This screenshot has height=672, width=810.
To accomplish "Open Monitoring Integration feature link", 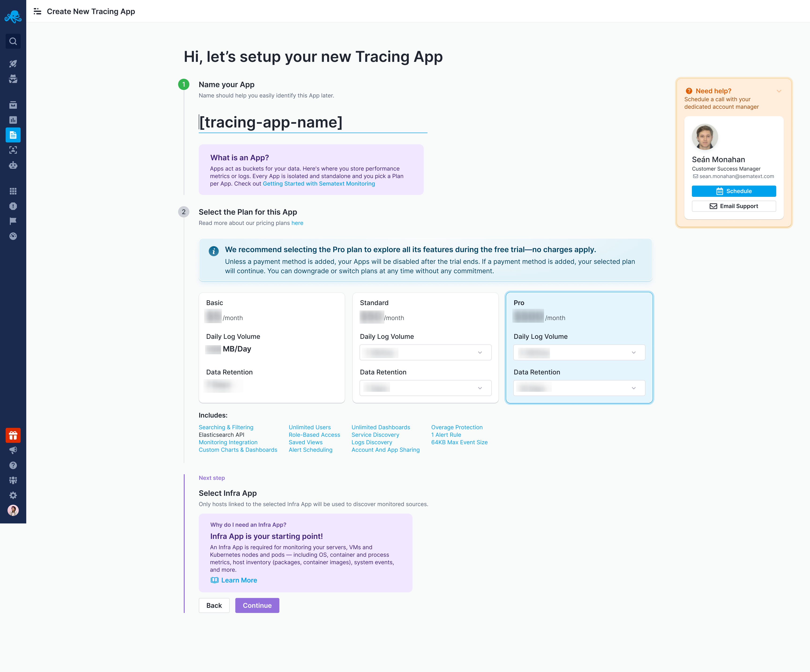I will click(x=228, y=442).
